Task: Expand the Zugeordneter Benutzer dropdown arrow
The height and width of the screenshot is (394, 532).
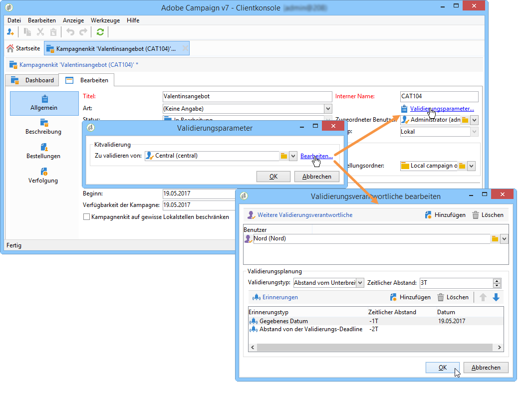Action: tap(474, 120)
